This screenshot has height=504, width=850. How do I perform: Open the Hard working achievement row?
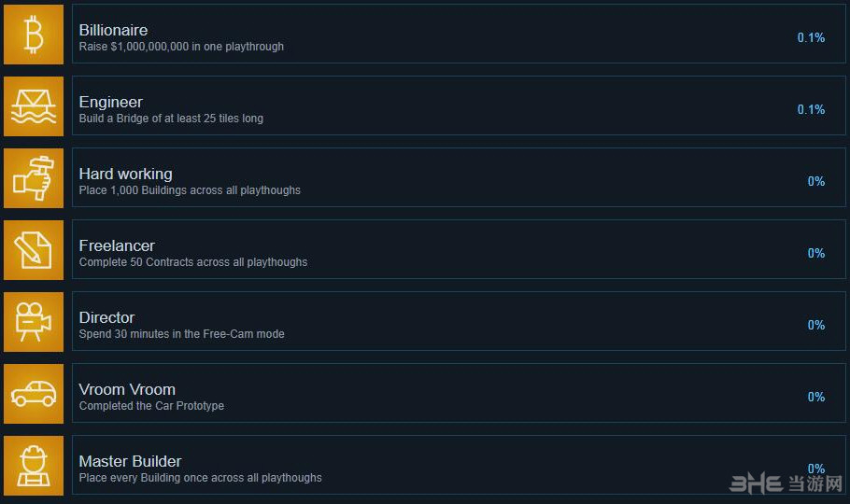click(x=459, y=177)
